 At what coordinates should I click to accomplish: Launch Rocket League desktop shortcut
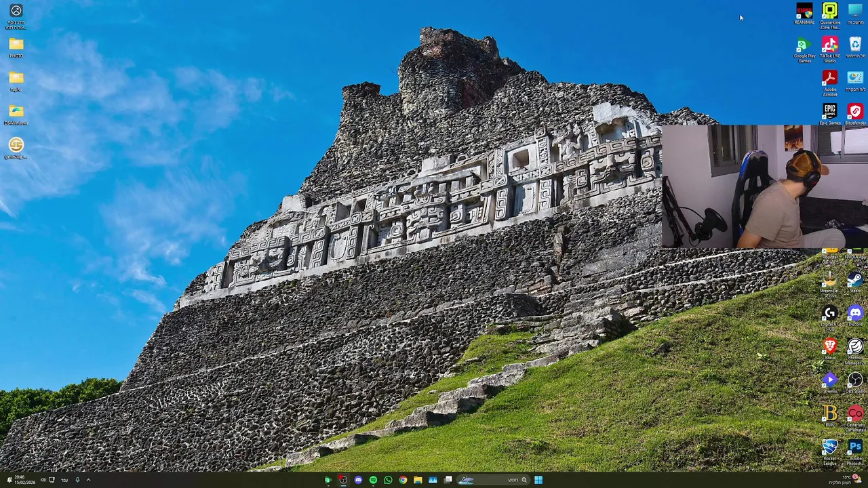pyautogui.click(x=830, y=452)
